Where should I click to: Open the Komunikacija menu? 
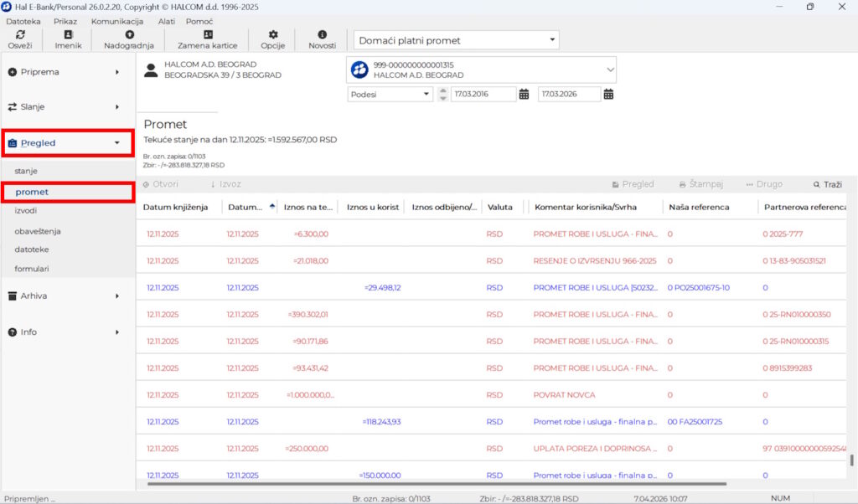[117, 21]
